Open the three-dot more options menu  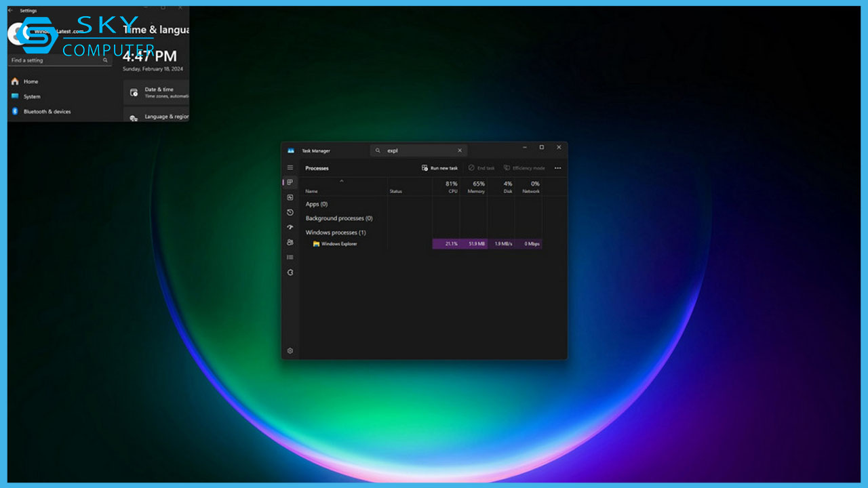point(557,167)
